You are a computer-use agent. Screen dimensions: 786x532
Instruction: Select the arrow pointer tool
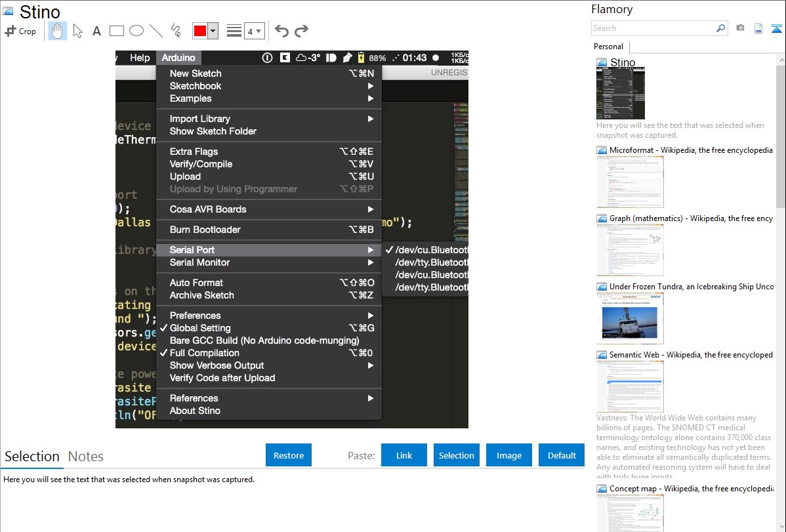point(78,31)
